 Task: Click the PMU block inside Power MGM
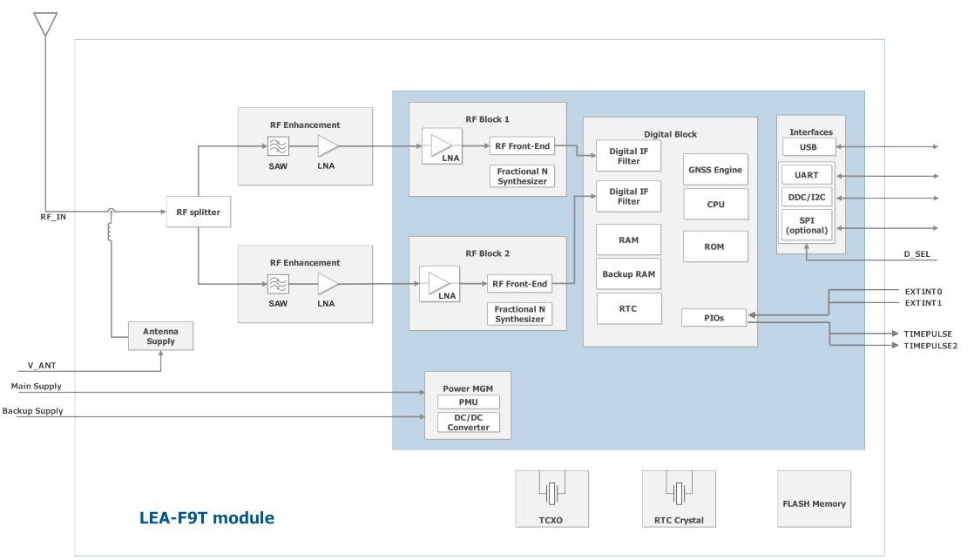coord(468,401)
